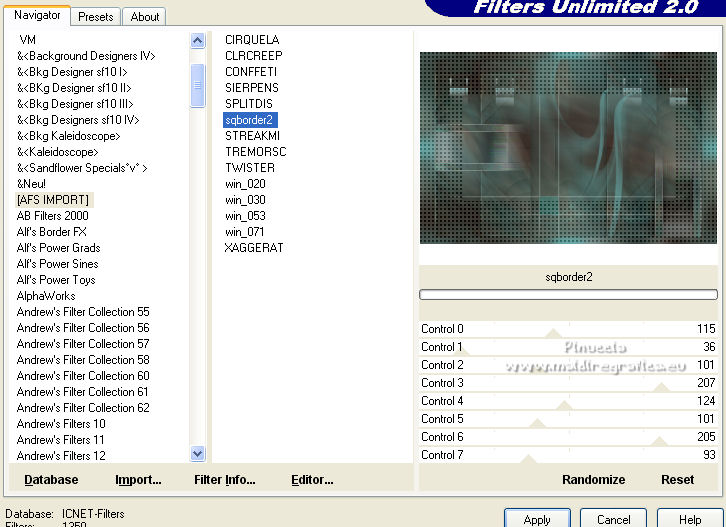Select the &Neu! category

tap(31, 184)
